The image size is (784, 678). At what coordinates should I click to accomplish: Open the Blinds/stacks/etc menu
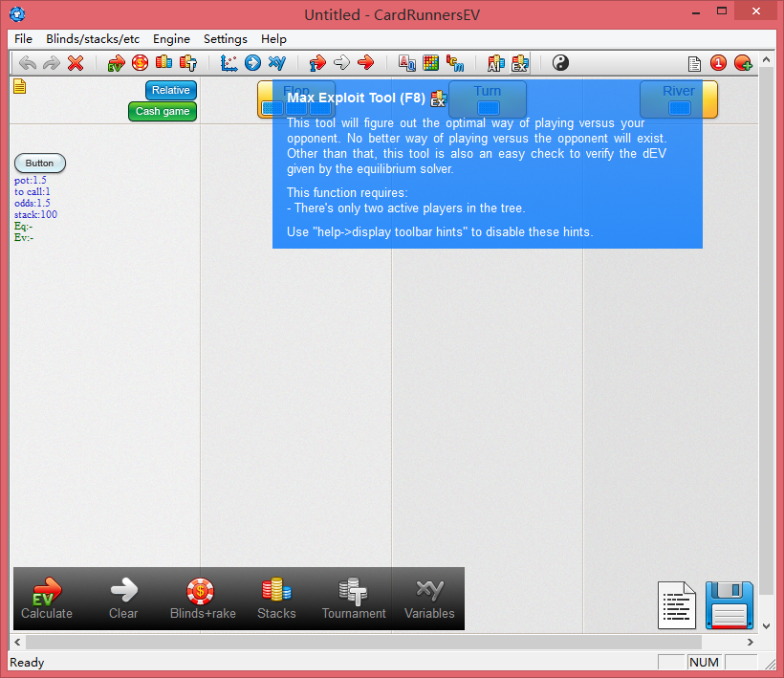[93, 39]
